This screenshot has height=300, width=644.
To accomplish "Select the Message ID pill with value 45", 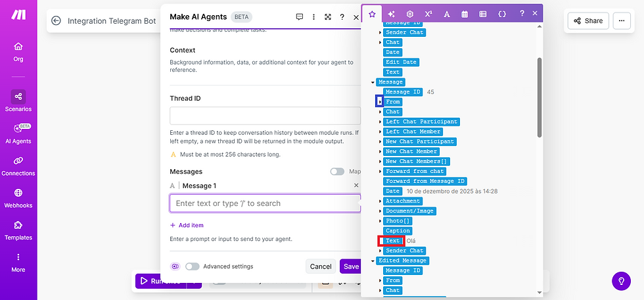I will tap(403, 91).
